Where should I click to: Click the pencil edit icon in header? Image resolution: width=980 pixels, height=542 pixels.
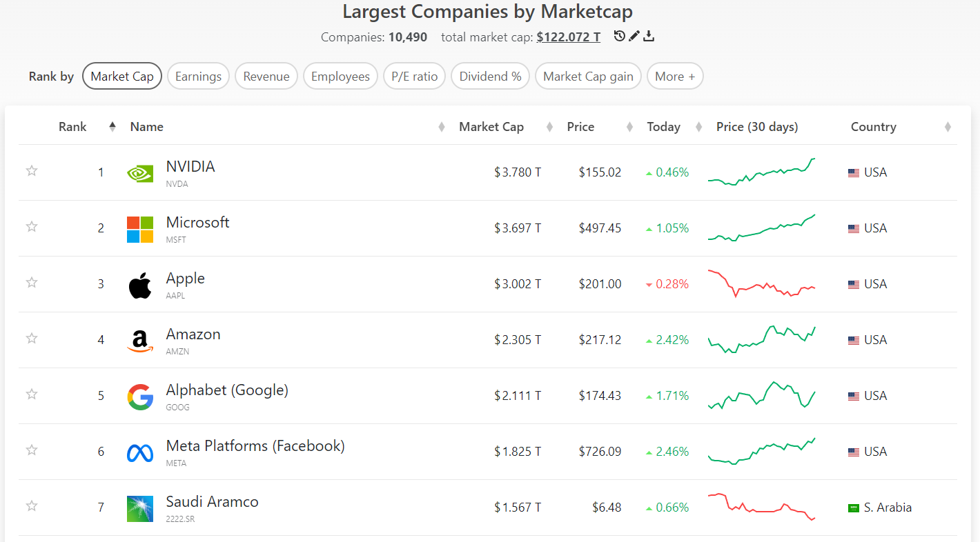634,36
